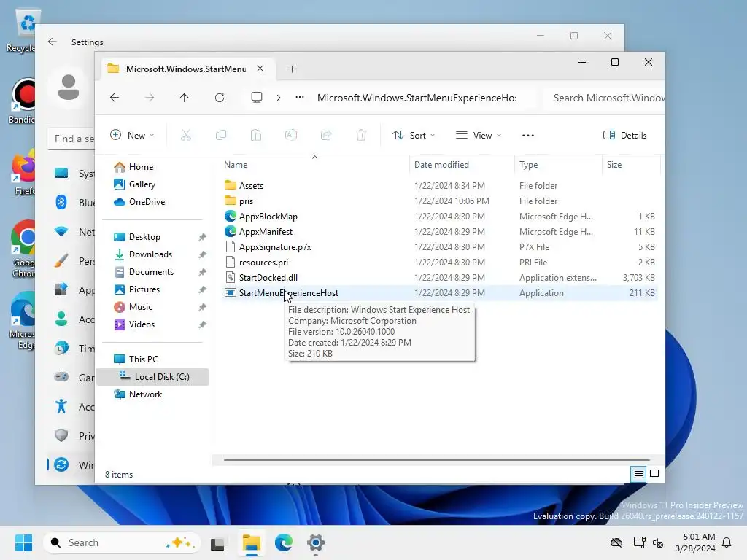747x560 pixels.
Task: Go to Home in navigation pane
Action: coord(141,167)
